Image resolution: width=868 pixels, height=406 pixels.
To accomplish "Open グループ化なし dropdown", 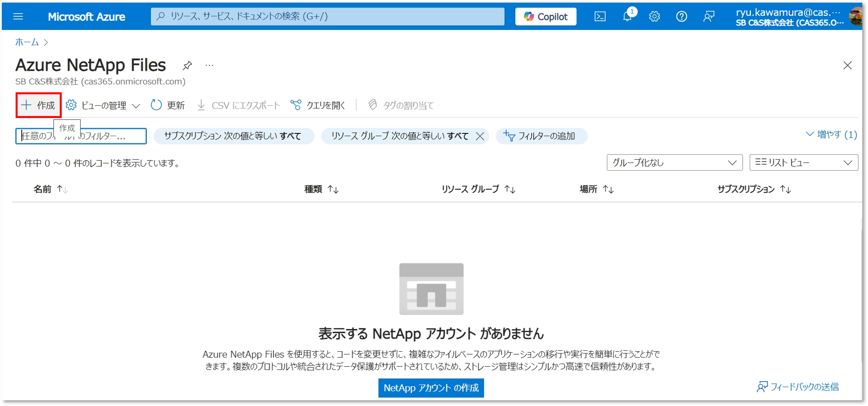I will 674,163.
